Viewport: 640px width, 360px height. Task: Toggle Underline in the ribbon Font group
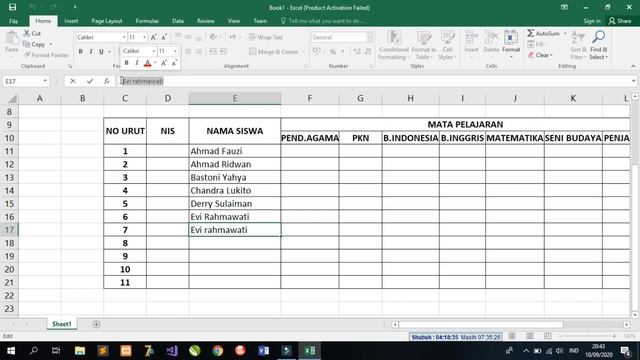(101, 51)
